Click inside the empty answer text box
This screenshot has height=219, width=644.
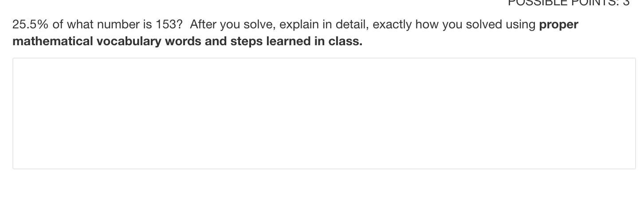324,113
